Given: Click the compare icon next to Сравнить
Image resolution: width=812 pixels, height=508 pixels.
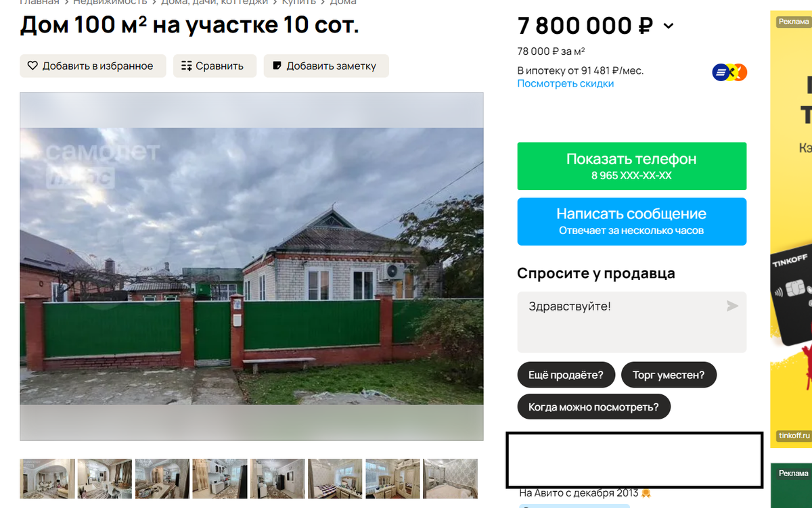Looking at the screenshot, I should point(186,66).
